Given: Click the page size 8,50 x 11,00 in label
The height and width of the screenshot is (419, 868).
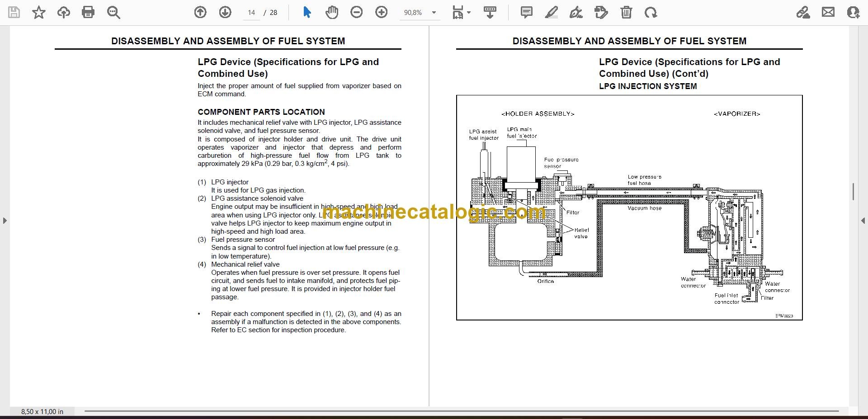Looking at the screenshot, I should coord(42,411).
